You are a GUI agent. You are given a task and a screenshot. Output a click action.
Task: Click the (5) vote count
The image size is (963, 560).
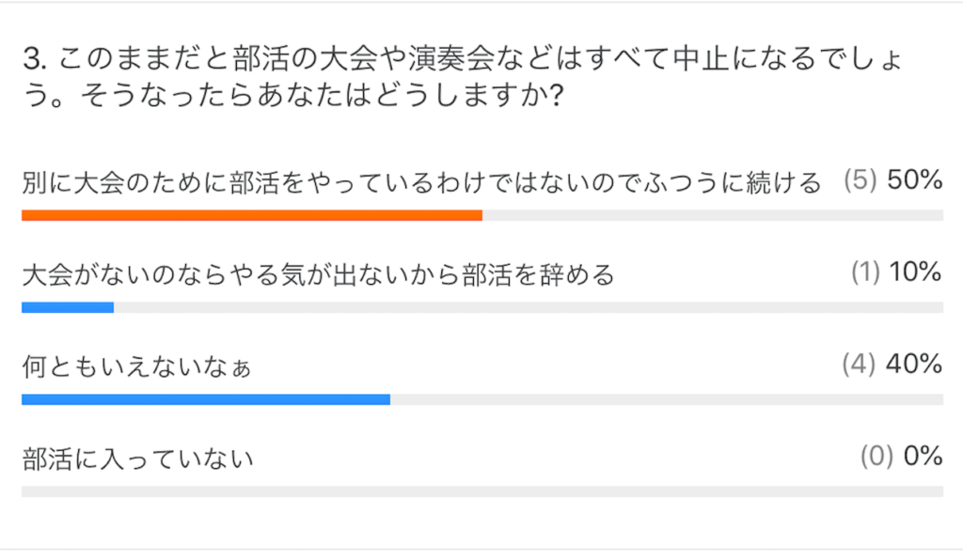pos(860,181)
